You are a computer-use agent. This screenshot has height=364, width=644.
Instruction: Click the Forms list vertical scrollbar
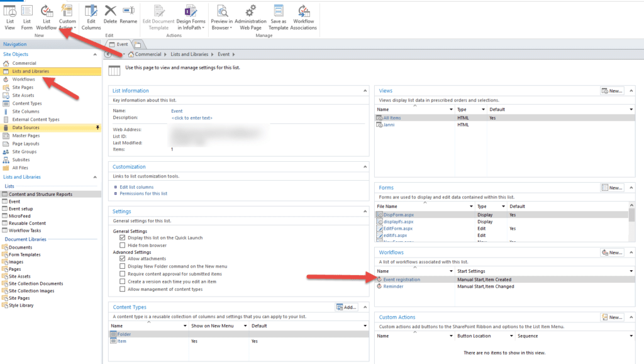coord(631,222)
